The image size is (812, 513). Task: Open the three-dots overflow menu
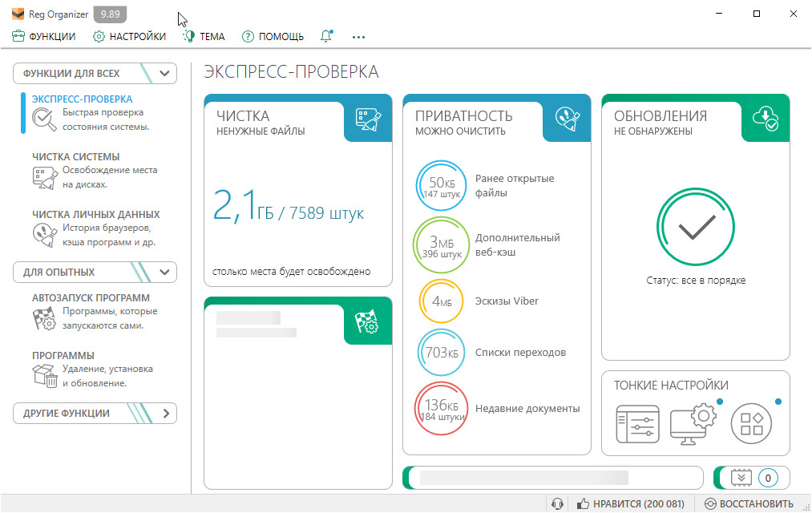click(358, 36)
